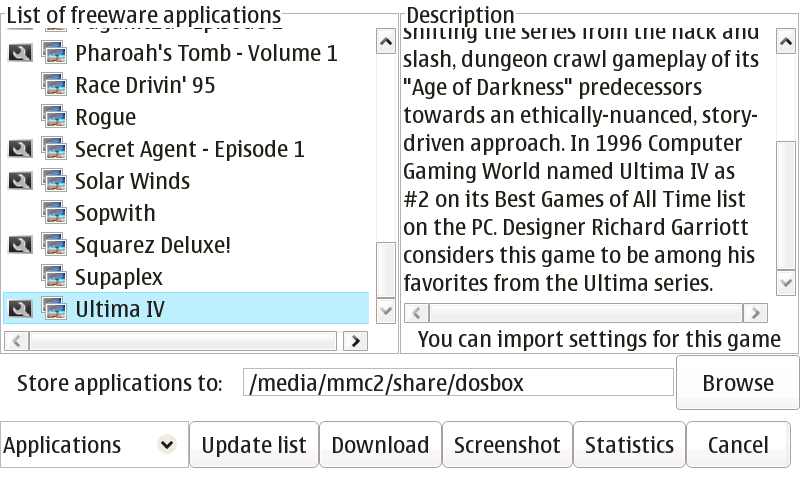Screen dimensions: 800x480
Task: Click the magnifier icon beside Squarez Deluxe!
Action: (x=20, y=245)
